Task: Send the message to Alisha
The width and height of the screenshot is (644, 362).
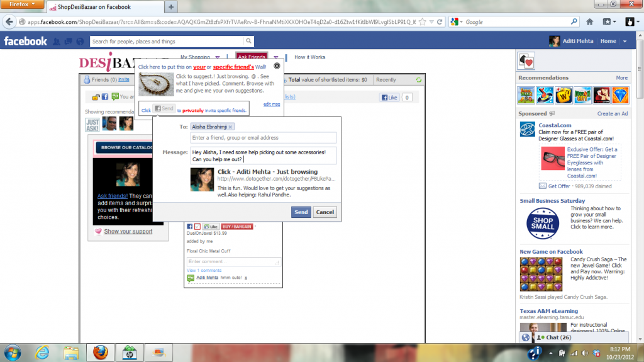Action: point(301,212)
